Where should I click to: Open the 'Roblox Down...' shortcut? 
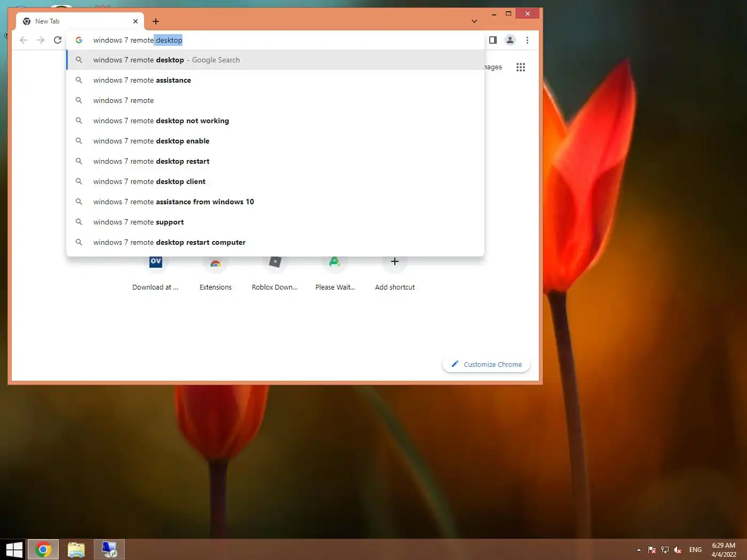pyautogui.click(x=275, y=274)
